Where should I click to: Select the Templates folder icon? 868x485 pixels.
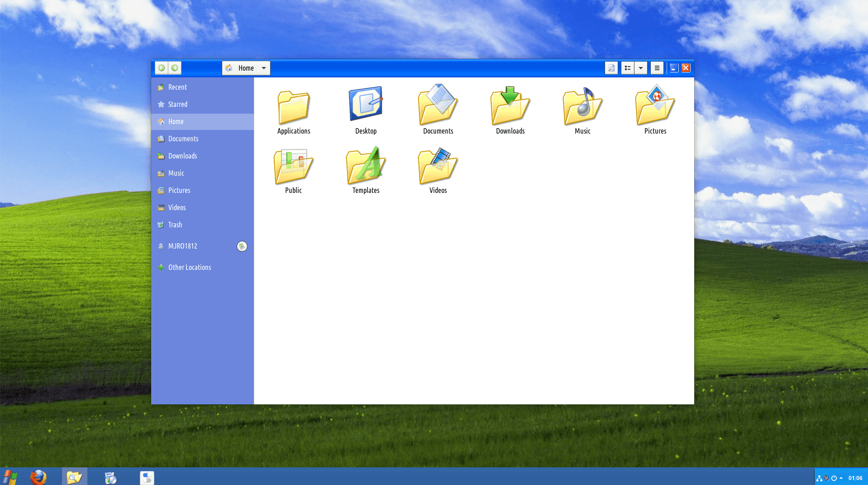pyautogui.click(x=366, y=166)
